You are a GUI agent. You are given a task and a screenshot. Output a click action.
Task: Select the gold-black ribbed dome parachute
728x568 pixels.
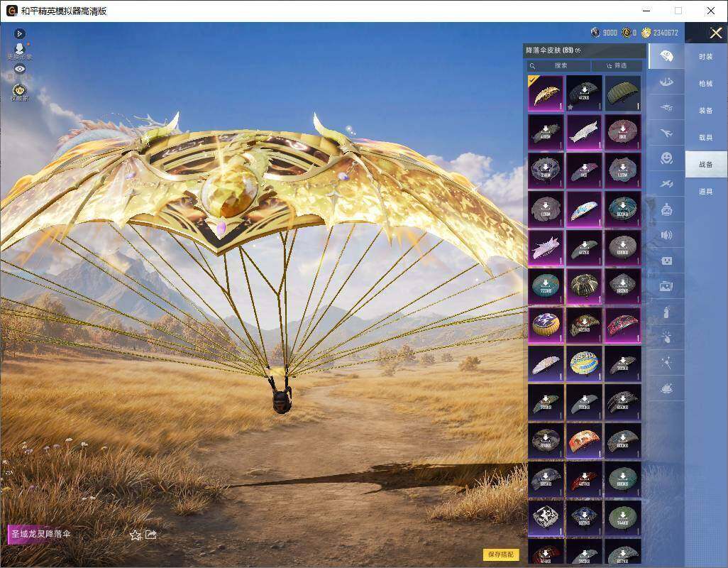(x=584, y=287)
